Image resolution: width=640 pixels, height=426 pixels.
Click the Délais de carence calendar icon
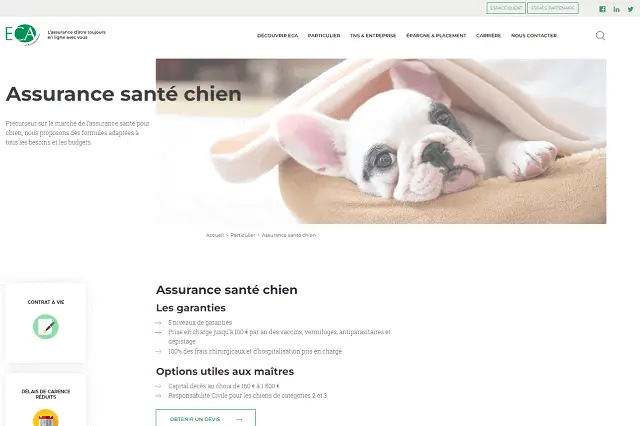tap(46, 418)
